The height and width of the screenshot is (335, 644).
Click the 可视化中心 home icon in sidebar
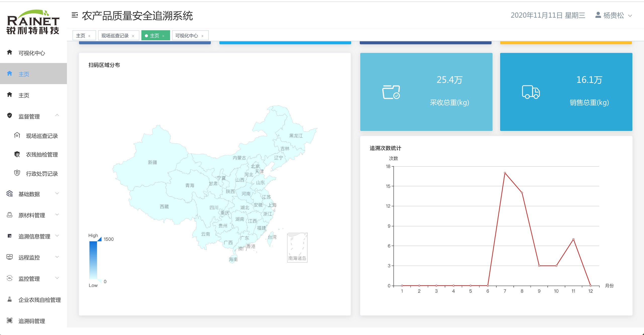click(x=10, y=52)
